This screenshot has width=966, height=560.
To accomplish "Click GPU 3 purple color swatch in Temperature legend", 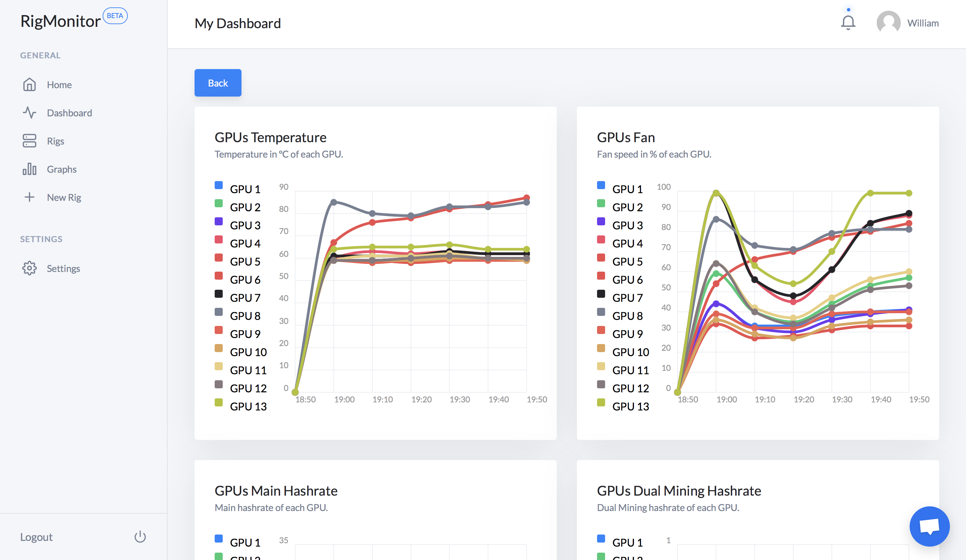I will tap(218, 222).
